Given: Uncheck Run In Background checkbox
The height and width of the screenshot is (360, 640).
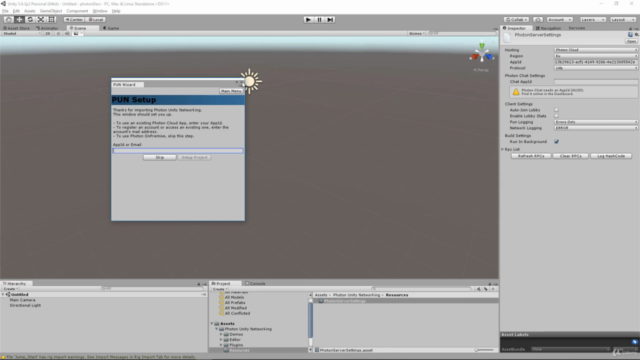Looking at the screenshot, I should [x=556, y=142].
